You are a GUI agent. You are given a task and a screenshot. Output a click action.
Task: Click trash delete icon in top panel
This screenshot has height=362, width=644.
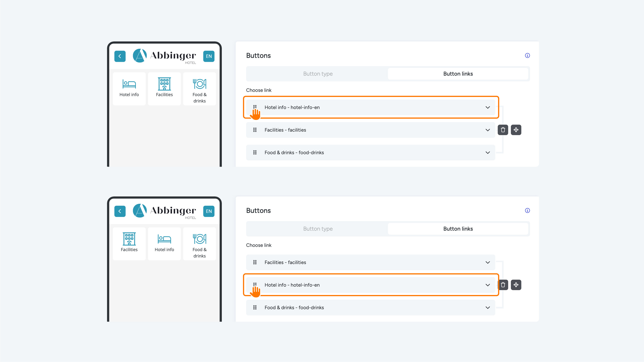click(x=503, y=130)
